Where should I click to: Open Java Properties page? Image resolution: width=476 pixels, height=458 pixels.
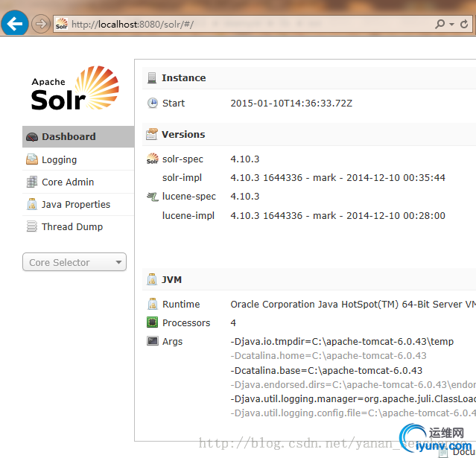pyautogui.click(x=78, y=204)
